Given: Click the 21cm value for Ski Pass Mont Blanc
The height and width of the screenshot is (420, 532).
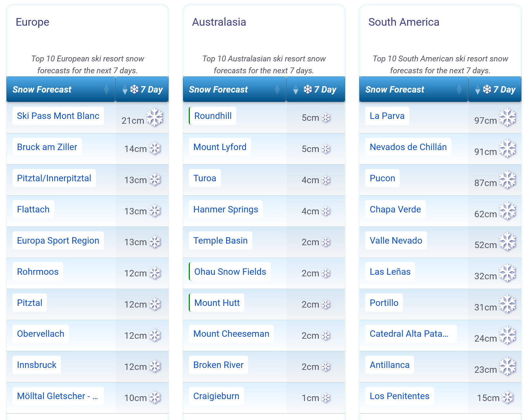Looking at the screenshot, I should click(x=133, y=121).
